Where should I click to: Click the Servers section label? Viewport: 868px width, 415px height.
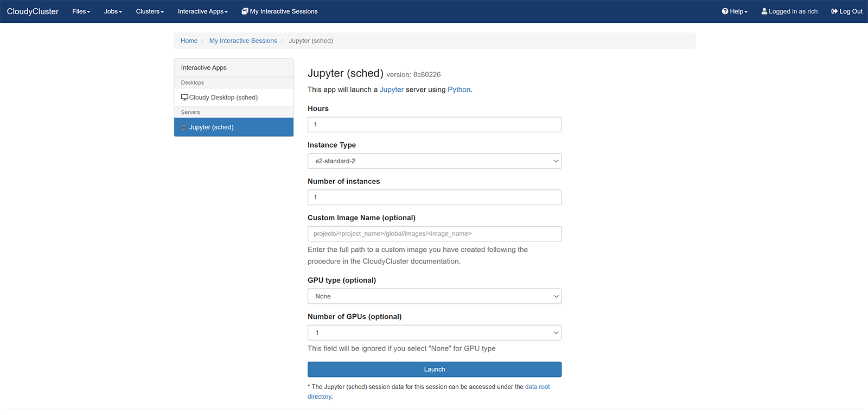190,112
